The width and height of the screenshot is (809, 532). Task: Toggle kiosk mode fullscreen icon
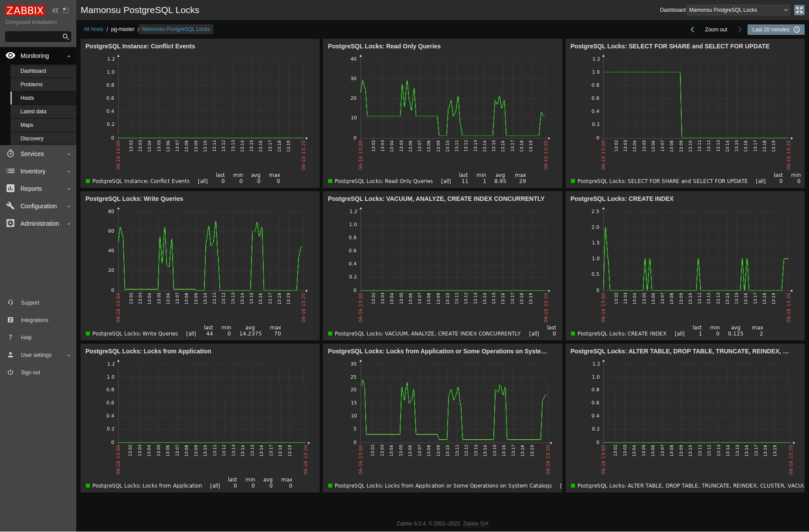(x=799, y=10)
